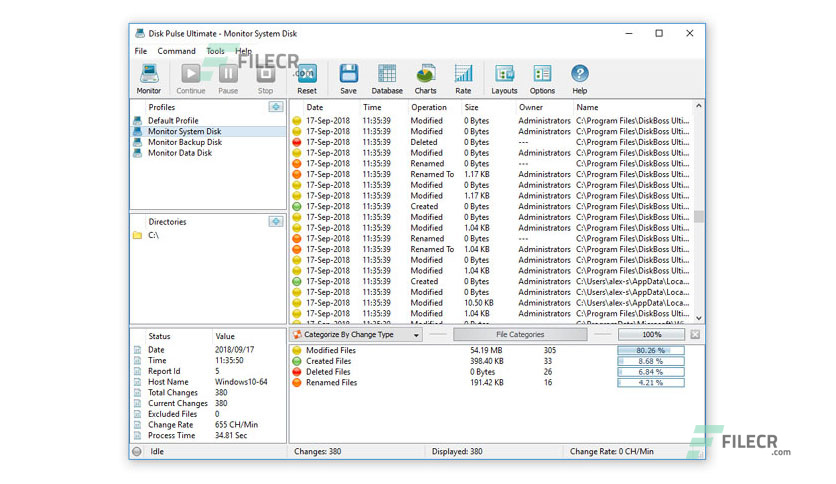Viewport: 836px width, 484px height.
Task: Select the Monitor Data Disk profile
Action: [x=208, y=153]
